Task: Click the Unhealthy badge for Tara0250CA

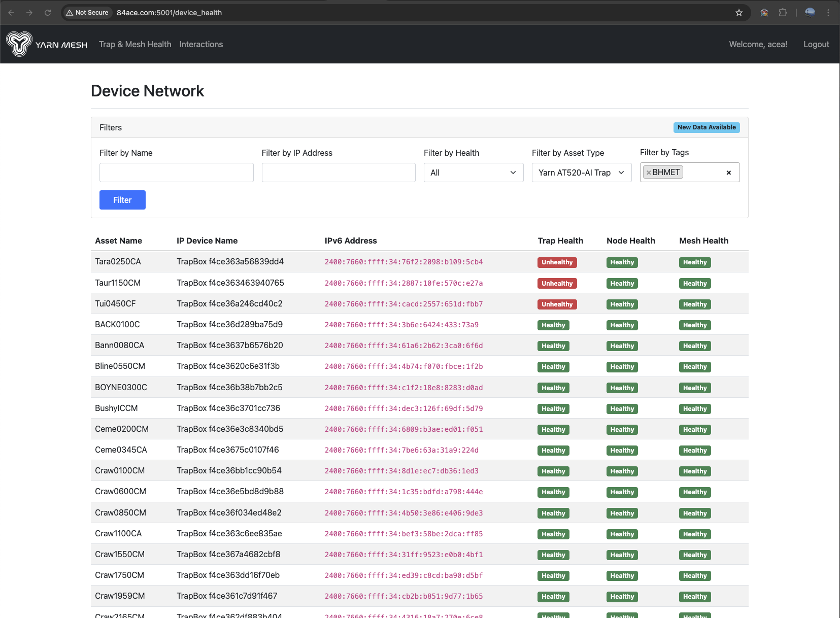Action: coord(557,262)
